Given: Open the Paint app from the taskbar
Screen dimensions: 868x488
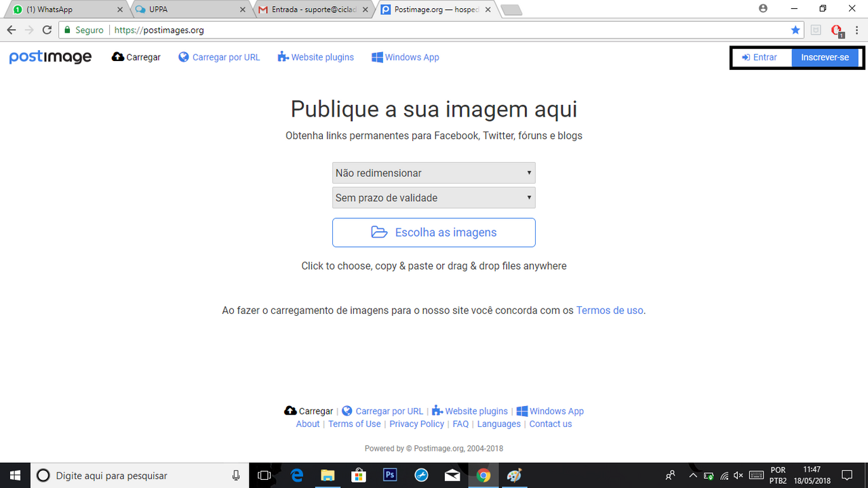Looking at the screenshot, I should [515, 475].
